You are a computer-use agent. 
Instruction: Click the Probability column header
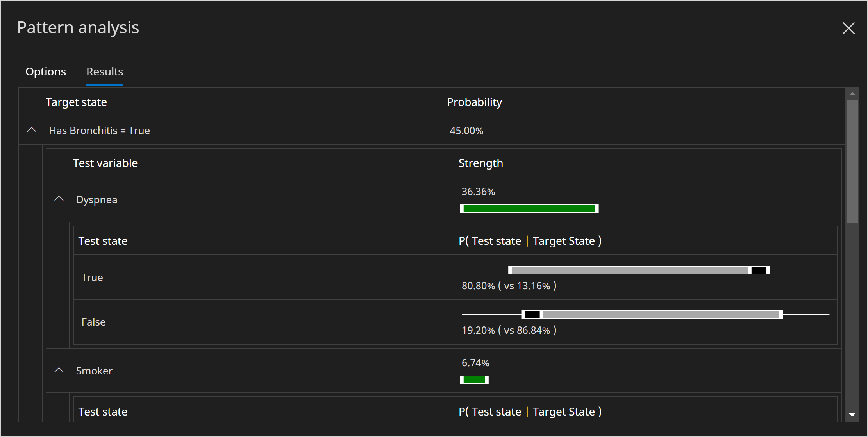tap(474, 102)
